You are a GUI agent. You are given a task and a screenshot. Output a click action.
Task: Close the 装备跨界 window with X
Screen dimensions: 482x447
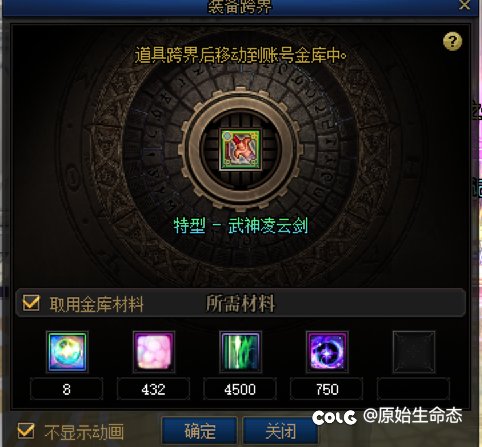(464, 5)
